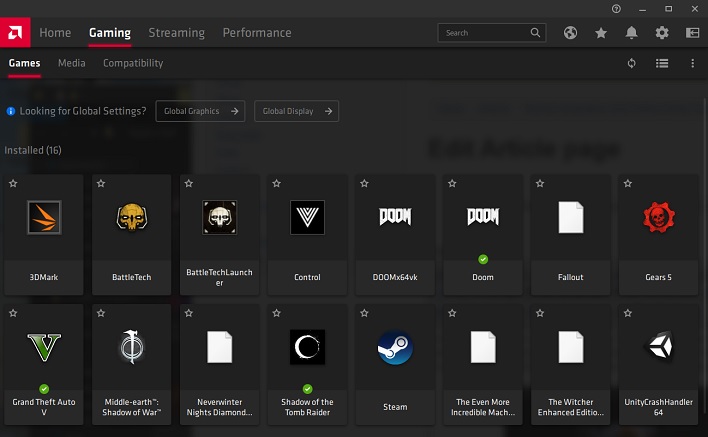Star the UnityCrashHandler64 tile
The width and height of the screenshot is (708, 437).
[628, 313]
